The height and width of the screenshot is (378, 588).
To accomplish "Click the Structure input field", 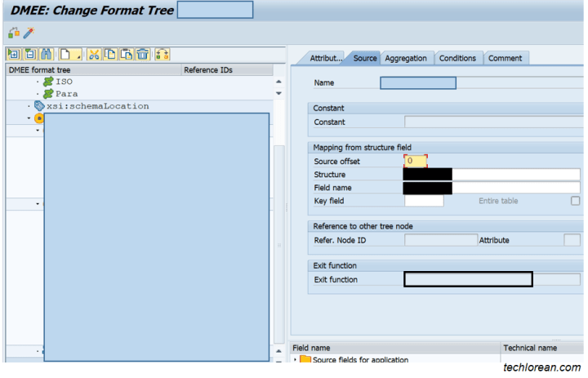I will pyautogui.click(x=492, y=175).
